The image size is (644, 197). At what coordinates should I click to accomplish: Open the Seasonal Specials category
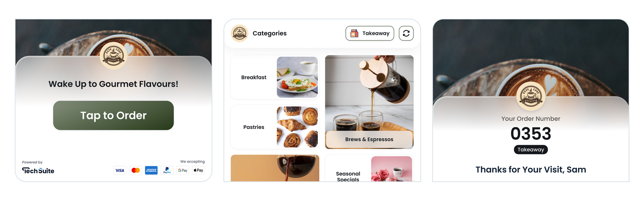click(369, 168)
